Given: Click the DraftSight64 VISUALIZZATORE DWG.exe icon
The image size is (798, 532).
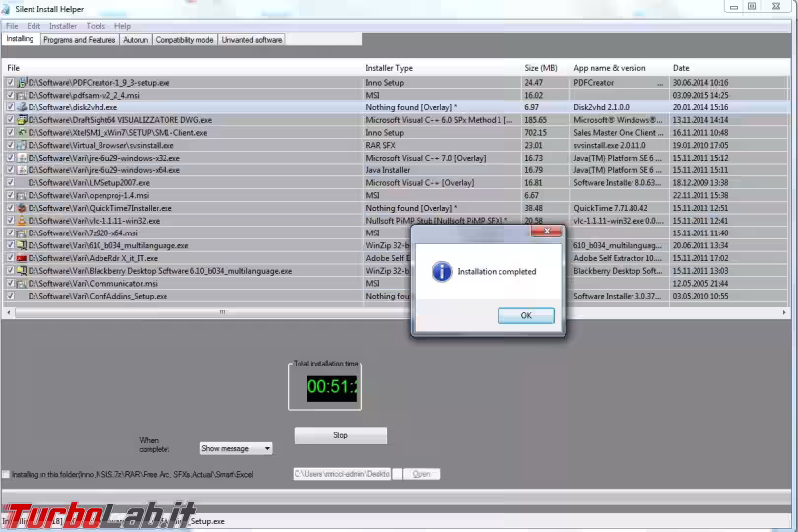Looking at the screenshot, I should click(22, 120).
